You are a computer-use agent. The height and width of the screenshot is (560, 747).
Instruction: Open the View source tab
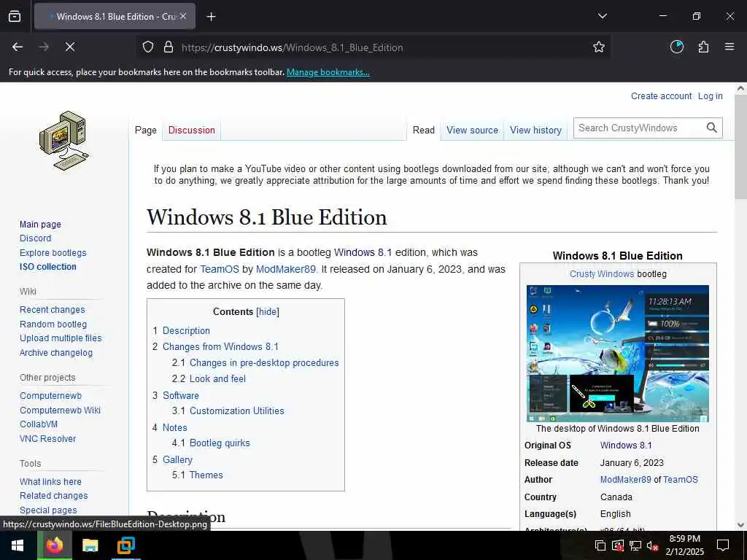coord(472,130)
